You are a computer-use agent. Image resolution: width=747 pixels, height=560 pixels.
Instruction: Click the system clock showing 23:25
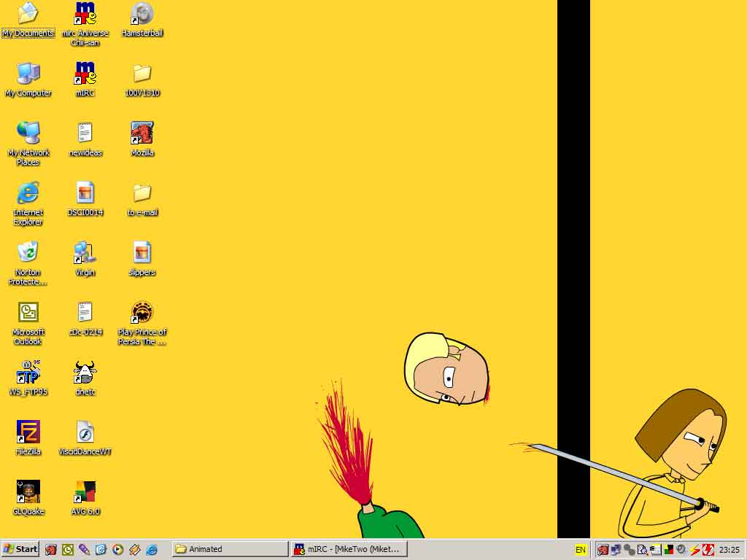[x=729, y=550]
